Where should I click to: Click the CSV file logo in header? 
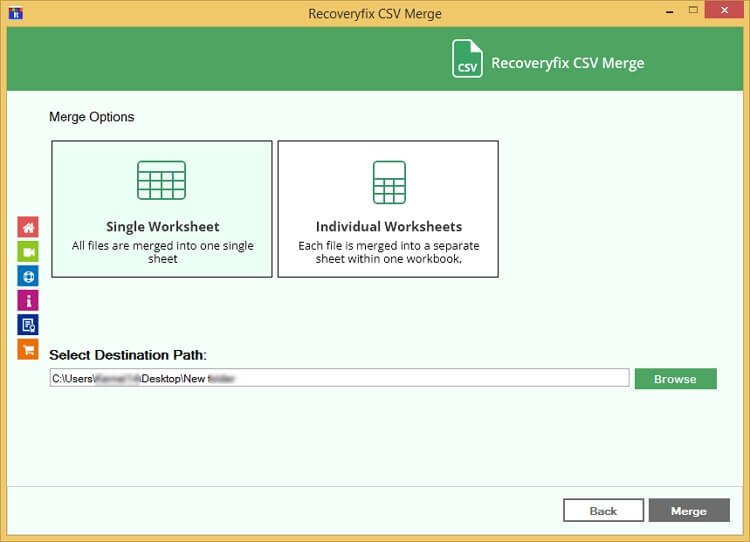467,59
